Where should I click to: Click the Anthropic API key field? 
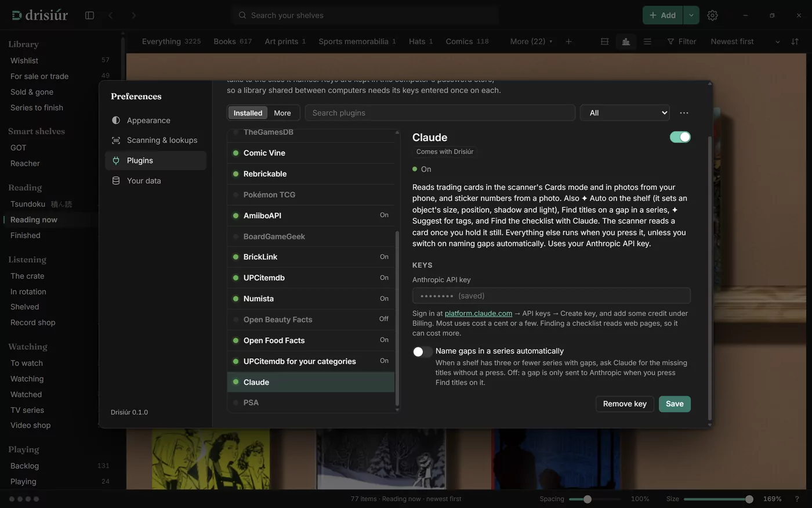(551, 296)
